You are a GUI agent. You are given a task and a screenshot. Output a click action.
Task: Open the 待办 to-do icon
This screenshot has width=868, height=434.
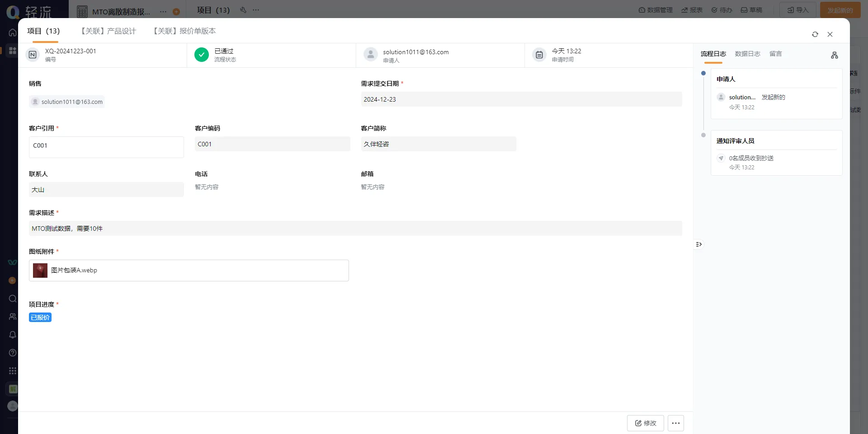click(x=722, y=10)
